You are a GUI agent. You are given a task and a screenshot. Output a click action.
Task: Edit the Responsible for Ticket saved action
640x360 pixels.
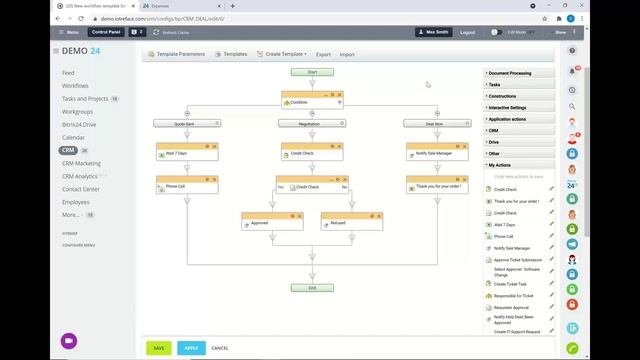pos(551,295)
